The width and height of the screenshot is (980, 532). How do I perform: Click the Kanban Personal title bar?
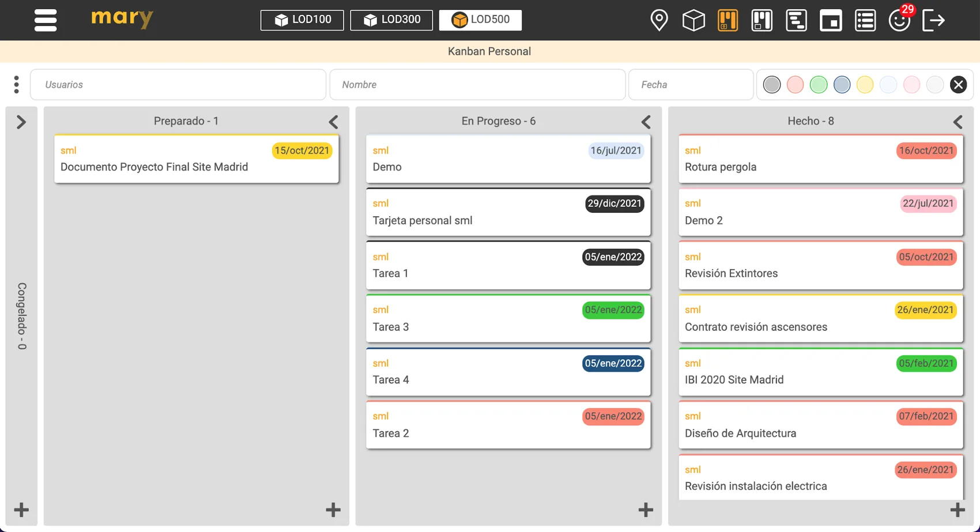490,51
